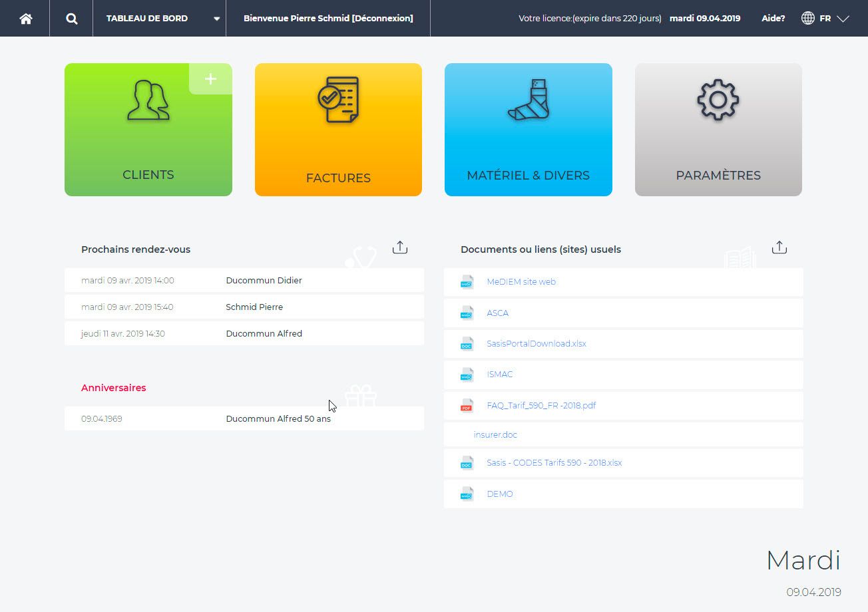Open search with the magnifier icon
This screenshot has width=868, height=612.
71,19
